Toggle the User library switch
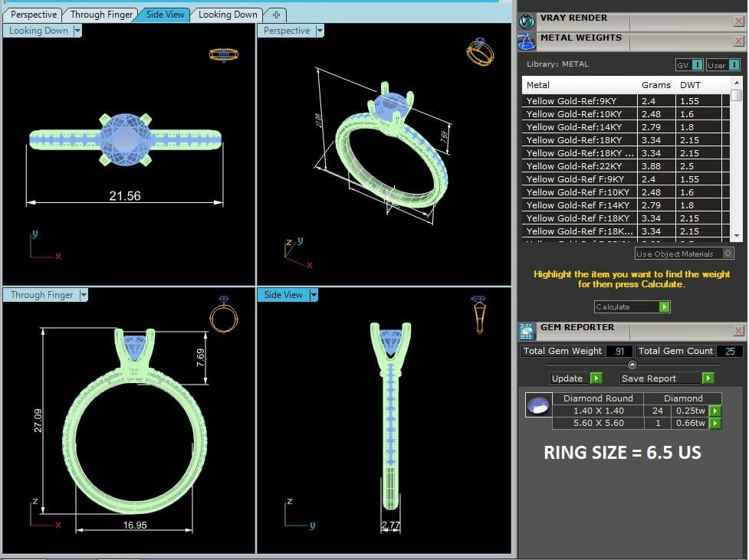 pos(734,65)
